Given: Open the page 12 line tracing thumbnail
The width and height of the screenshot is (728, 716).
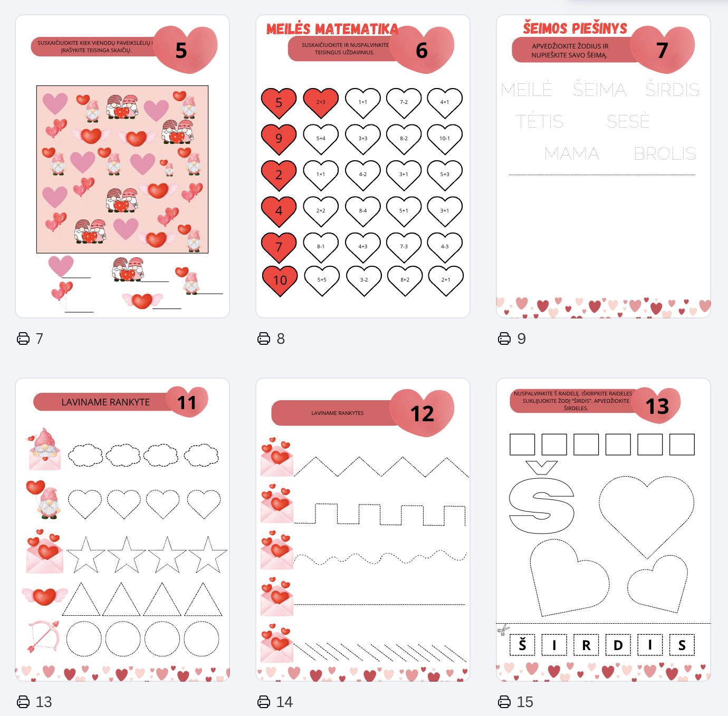Looking at the screenshot, I should click(x=363, y=529).
